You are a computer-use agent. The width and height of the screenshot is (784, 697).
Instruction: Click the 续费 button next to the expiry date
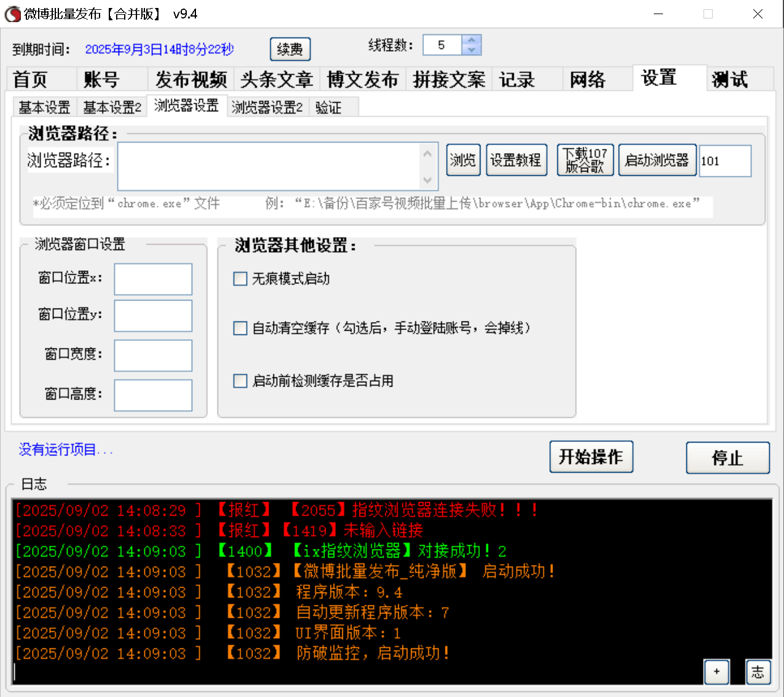289,49
